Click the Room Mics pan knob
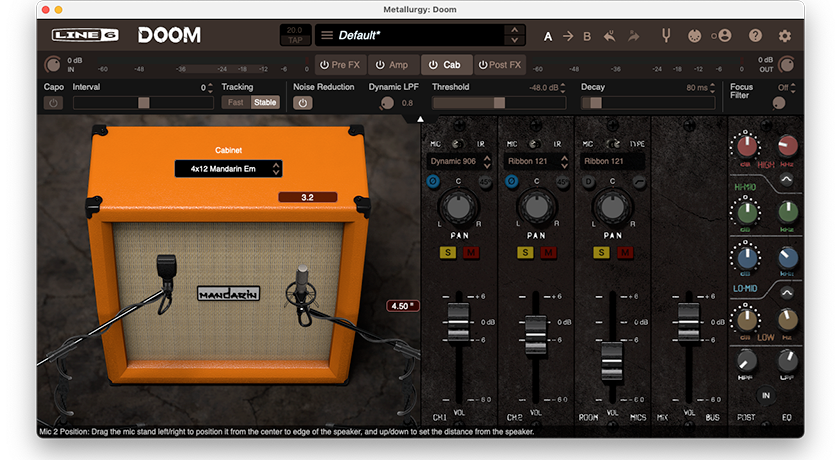 [x=612, y=208]
